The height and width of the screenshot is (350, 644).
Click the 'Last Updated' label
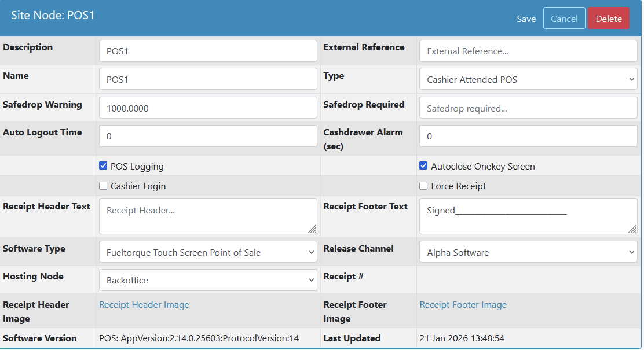[352, 338]
